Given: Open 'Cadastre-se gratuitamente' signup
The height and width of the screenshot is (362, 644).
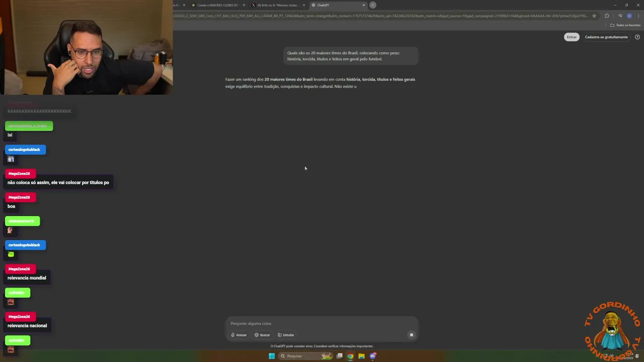Looking at the screenshot, I should tap(606, 37).
